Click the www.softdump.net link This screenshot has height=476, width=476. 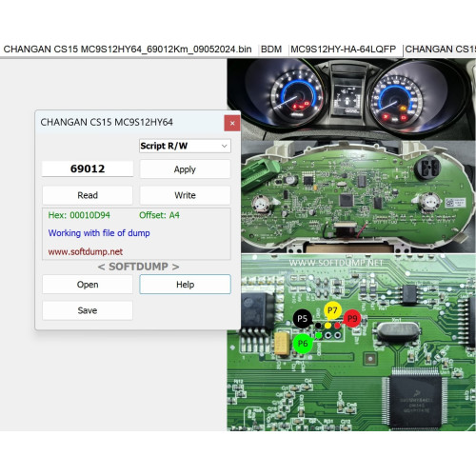click(x=86, y=252)
